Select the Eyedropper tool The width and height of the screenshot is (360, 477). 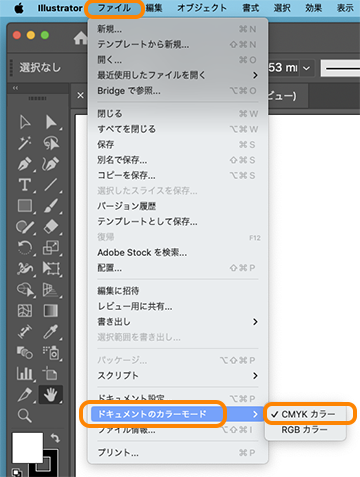click(x=51, y=332)
